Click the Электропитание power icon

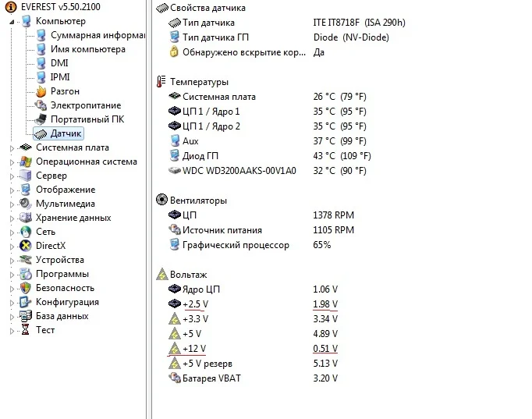[41, 105]
